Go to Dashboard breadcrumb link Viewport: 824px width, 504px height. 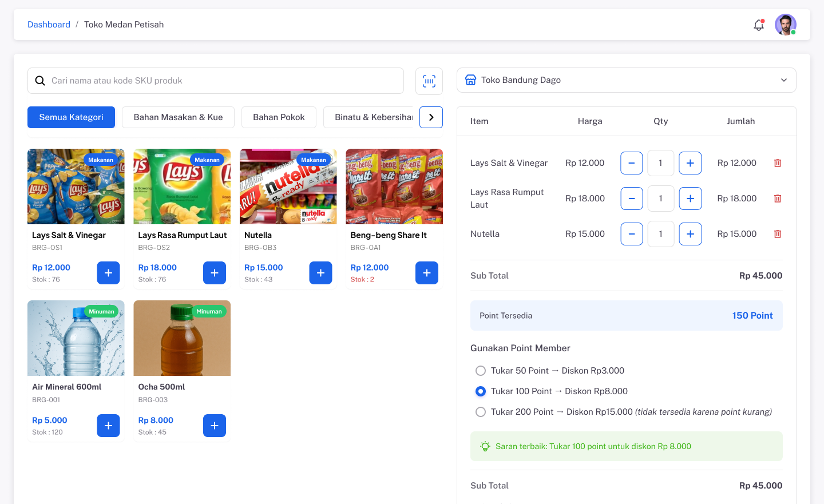coord(49,25)
